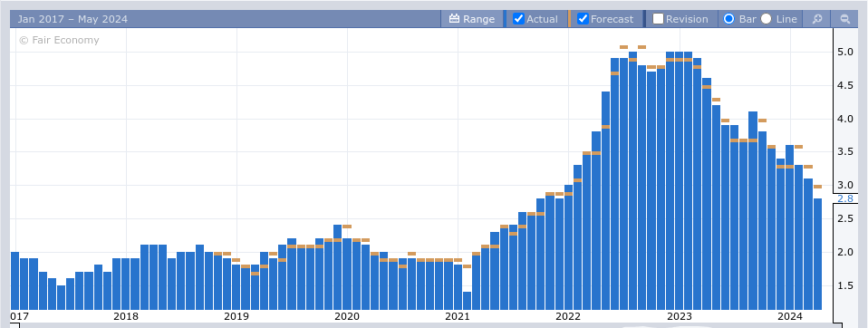Click the 4.5 y-axis label
The image size is (868, 328).
844,85
